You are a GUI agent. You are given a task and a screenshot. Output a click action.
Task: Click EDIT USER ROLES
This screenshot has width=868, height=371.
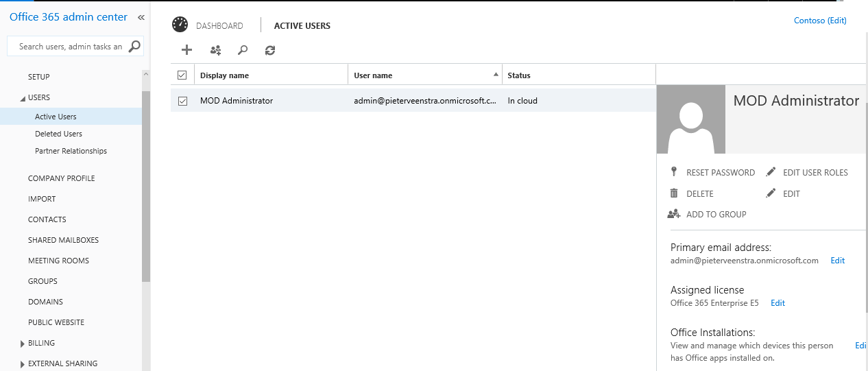click(x=815, y=173)
